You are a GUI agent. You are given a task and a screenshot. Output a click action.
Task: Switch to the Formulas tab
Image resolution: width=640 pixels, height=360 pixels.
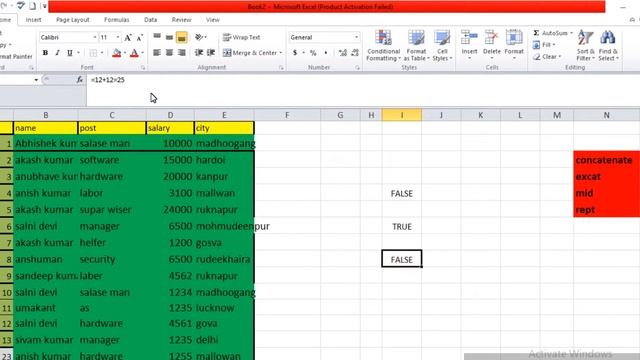[116, 20]
